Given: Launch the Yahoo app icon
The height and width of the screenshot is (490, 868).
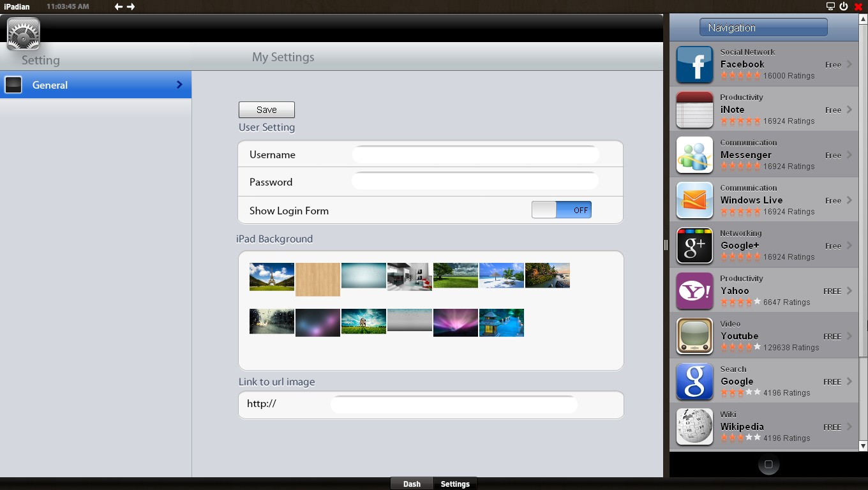Looking at the screenshot, I should (x=694, y=291).
